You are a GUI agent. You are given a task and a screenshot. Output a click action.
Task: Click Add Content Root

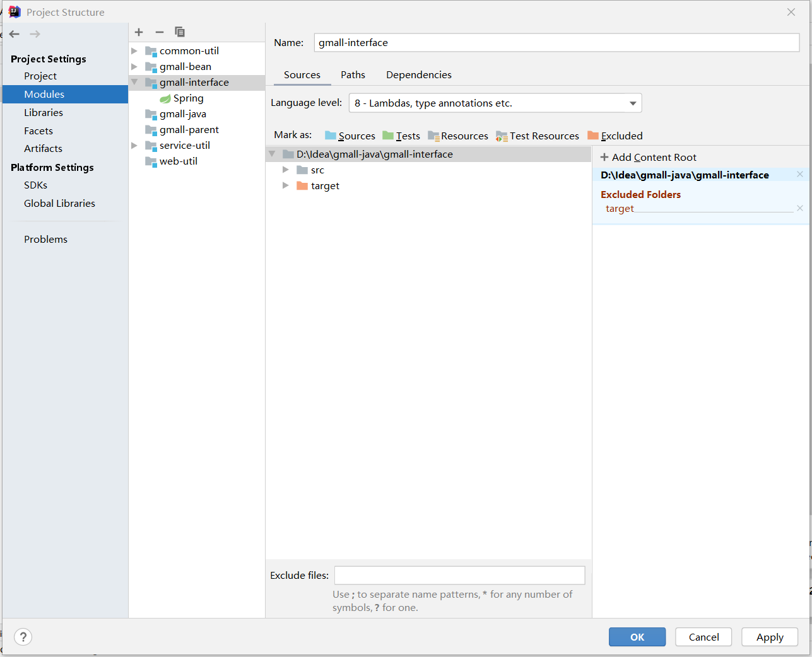(x=648, y=158)
